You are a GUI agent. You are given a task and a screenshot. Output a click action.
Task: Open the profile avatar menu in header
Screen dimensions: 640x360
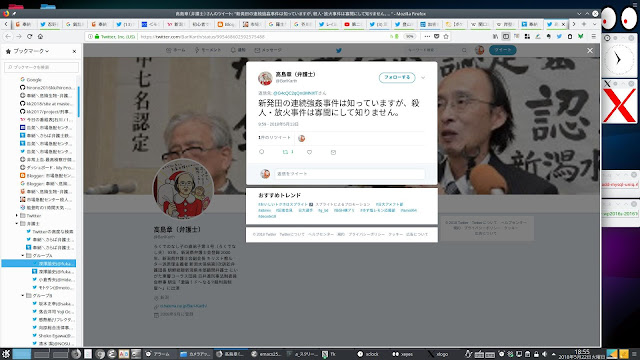click(480, 50)
